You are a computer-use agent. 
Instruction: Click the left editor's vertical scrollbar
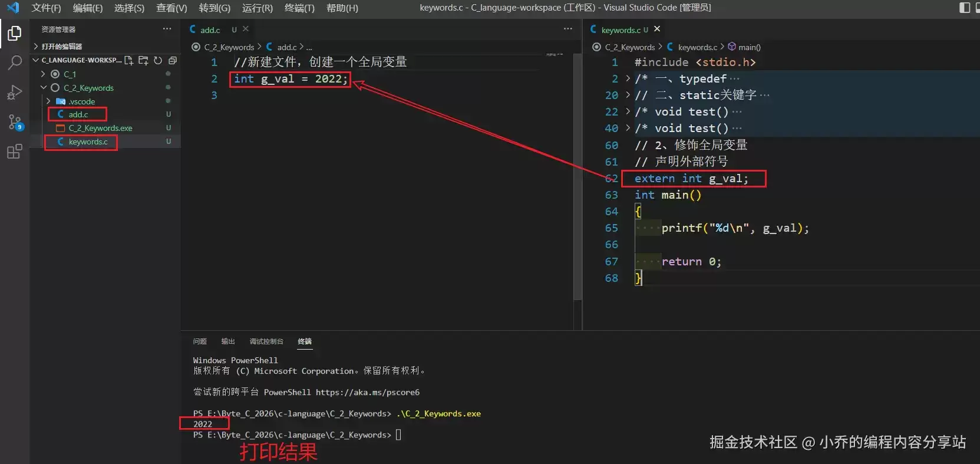tap(578, 177)
